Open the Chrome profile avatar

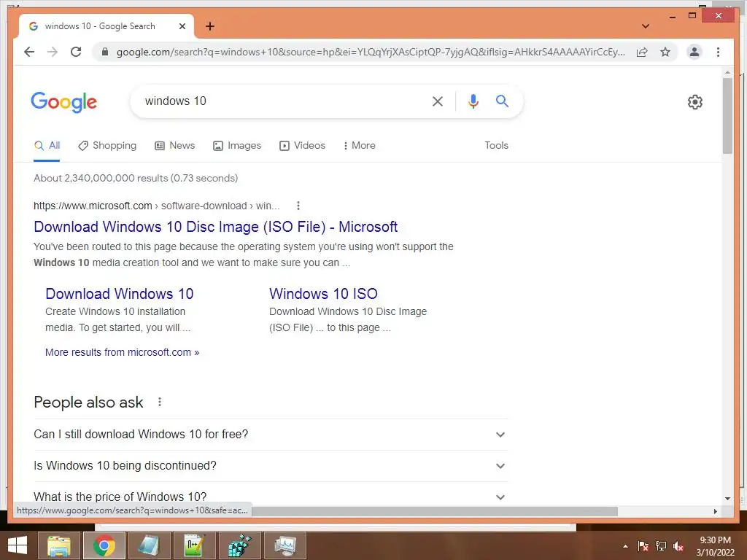pos(694,52)
